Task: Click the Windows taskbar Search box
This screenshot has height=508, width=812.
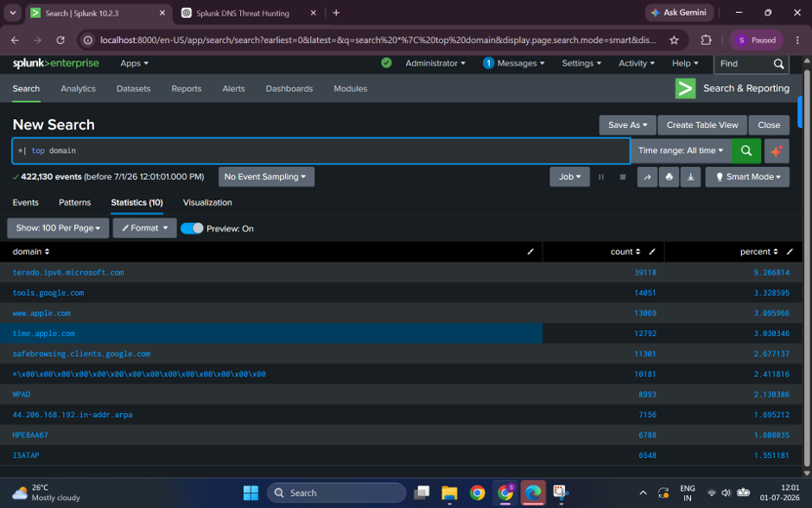Action: coord(336,493)
